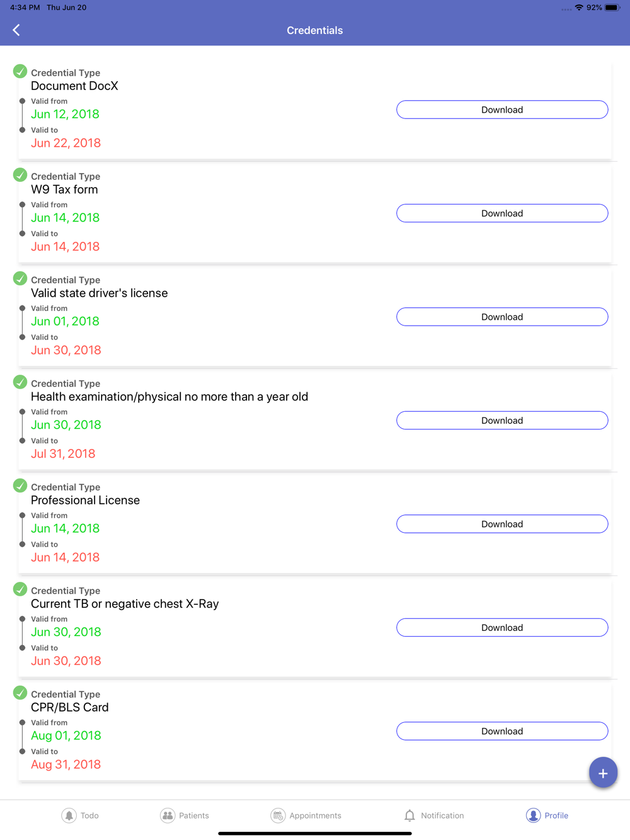This screenshot has height=840, width=630.
Task: Select the Professional License valid to date
Action: coord(65,557)
